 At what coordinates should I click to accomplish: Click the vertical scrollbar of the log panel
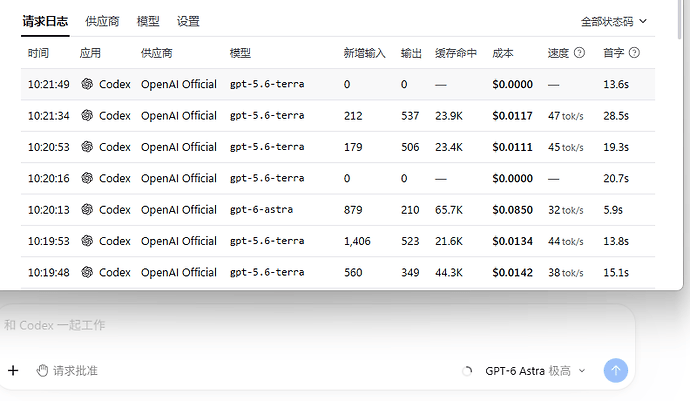(x=680, y=20)
